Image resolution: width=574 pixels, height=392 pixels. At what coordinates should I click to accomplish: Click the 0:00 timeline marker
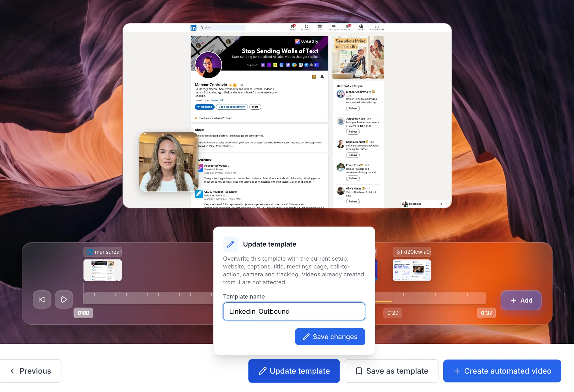83,313
